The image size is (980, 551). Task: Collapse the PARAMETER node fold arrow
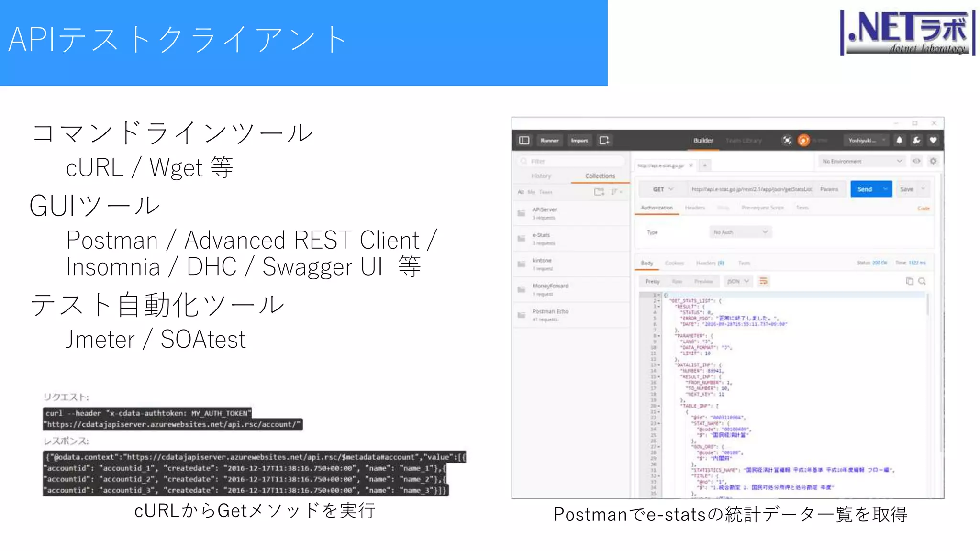click(659, 336)
